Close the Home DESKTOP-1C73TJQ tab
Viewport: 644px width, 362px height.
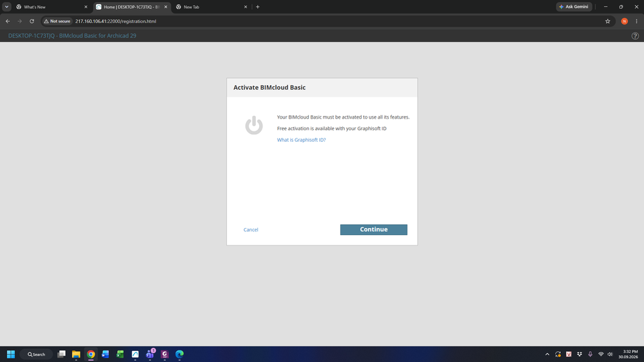pyautogui.click(x=166, y=7)
